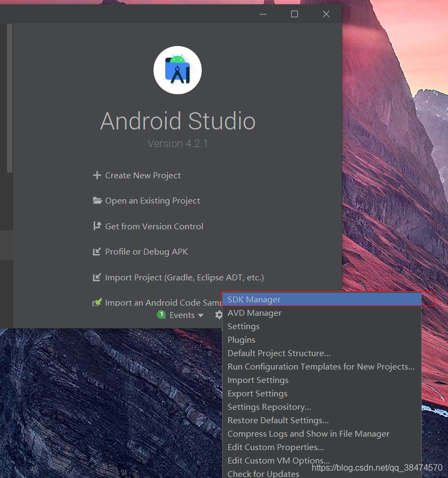The width and height of the screenshot is (448, 478).
Task: Maximize the Android Studio welcome window
Action: click(x=295, y=14)
